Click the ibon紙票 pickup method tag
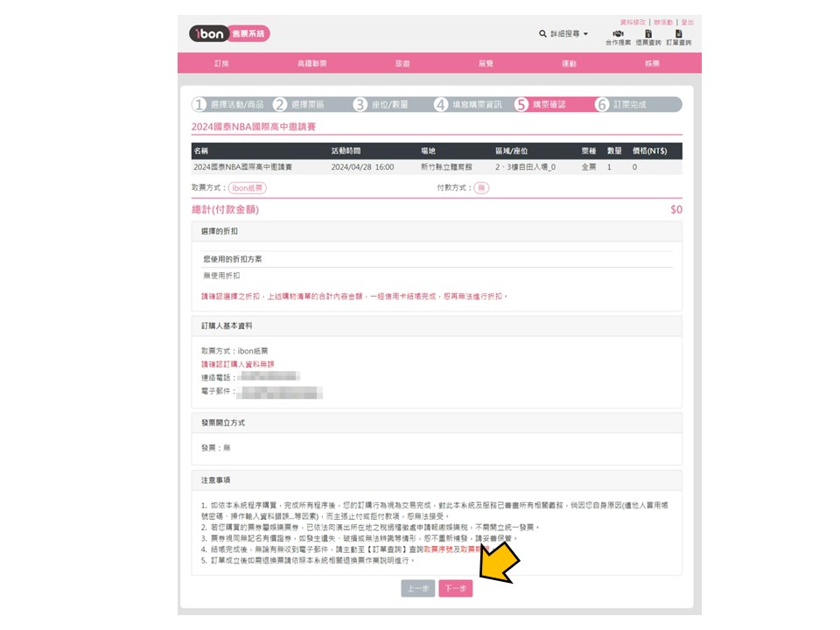 (x=248, y=188)
